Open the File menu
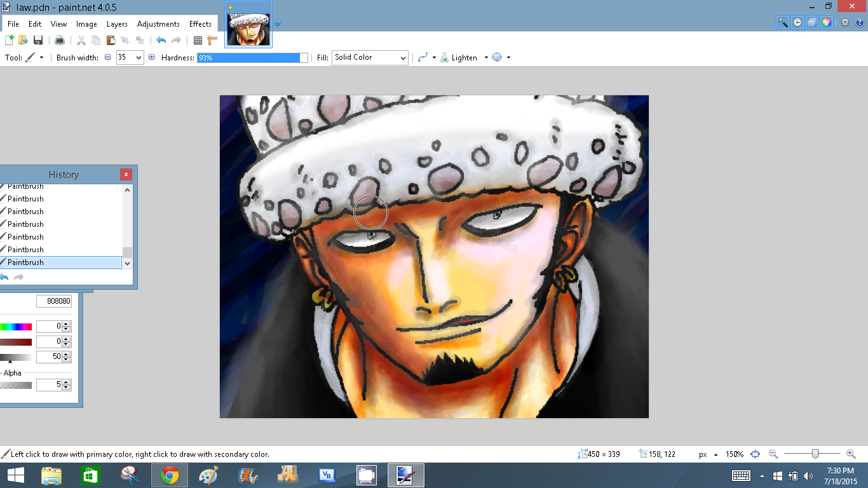This screenshot has height=488, width=868. 13,24
